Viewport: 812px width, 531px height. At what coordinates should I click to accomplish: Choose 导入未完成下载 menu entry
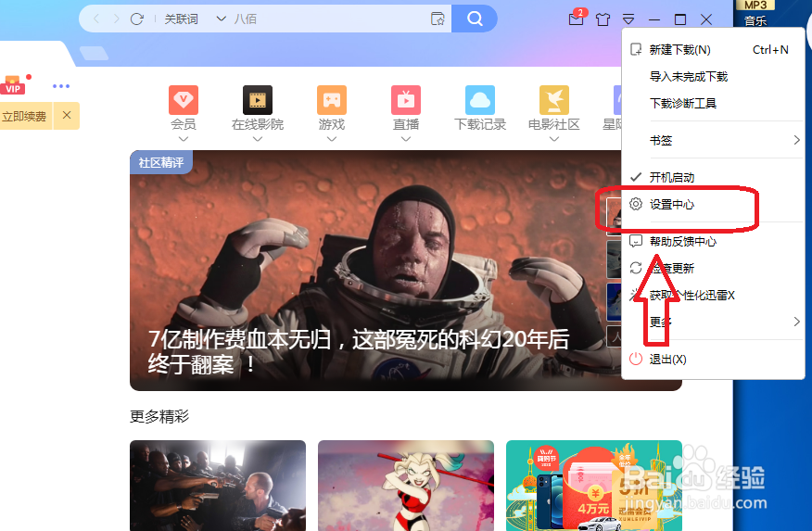click(x=713, y=77)
